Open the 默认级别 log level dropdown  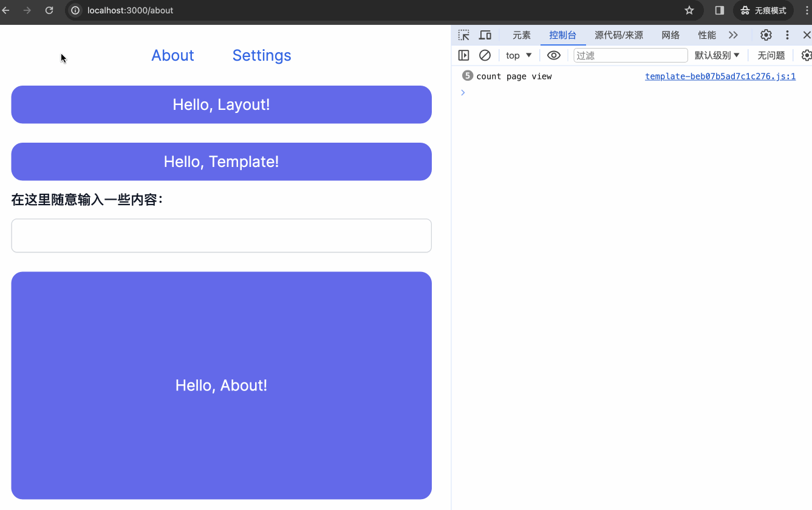717,55
